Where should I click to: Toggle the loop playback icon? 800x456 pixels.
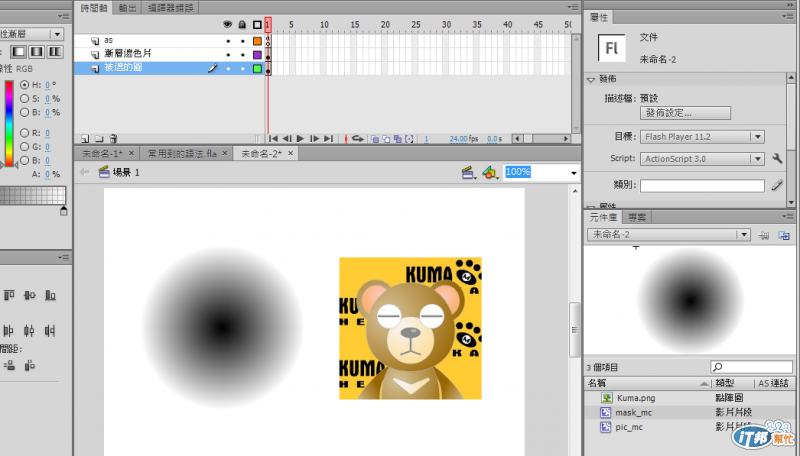click(x=358, y=139)
